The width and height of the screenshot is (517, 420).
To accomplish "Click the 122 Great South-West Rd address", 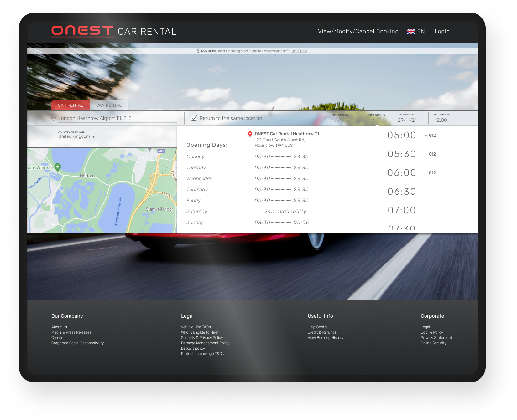I will [x=280, y=143].
